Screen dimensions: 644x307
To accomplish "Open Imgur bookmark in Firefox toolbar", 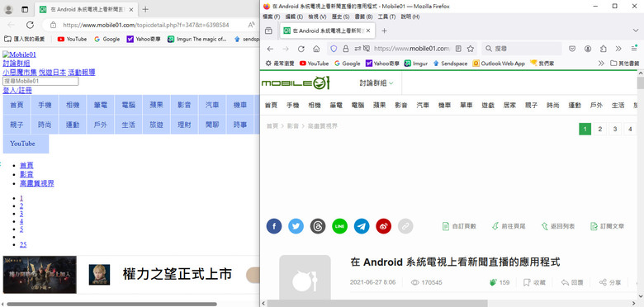I will coord(416,64).
